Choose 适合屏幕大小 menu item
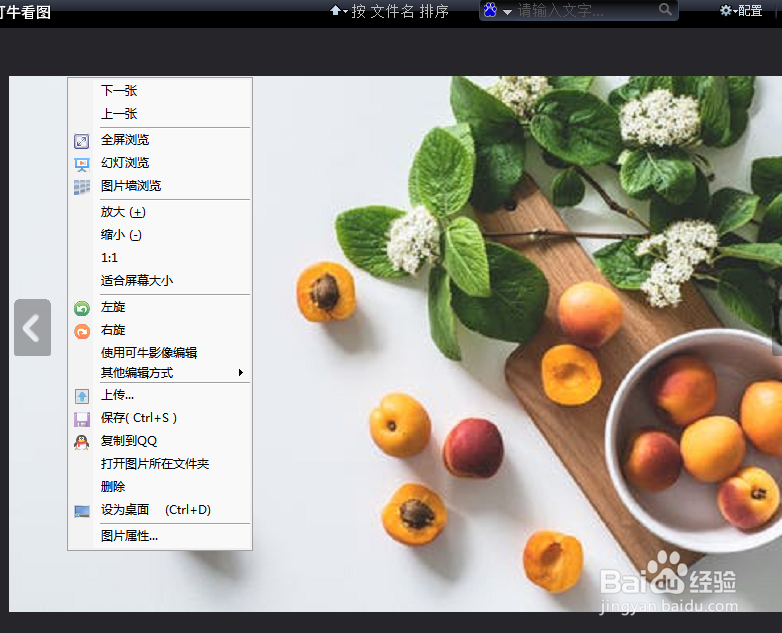Screen dimensions: 782x633 pyautogui.click(x=160, y=281)
